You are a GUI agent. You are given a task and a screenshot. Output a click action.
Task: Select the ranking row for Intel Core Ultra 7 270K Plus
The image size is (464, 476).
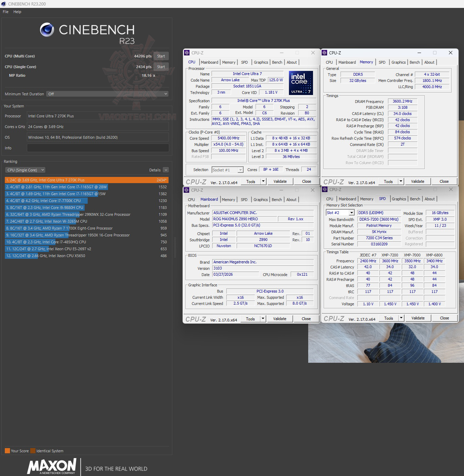[87, 180]
